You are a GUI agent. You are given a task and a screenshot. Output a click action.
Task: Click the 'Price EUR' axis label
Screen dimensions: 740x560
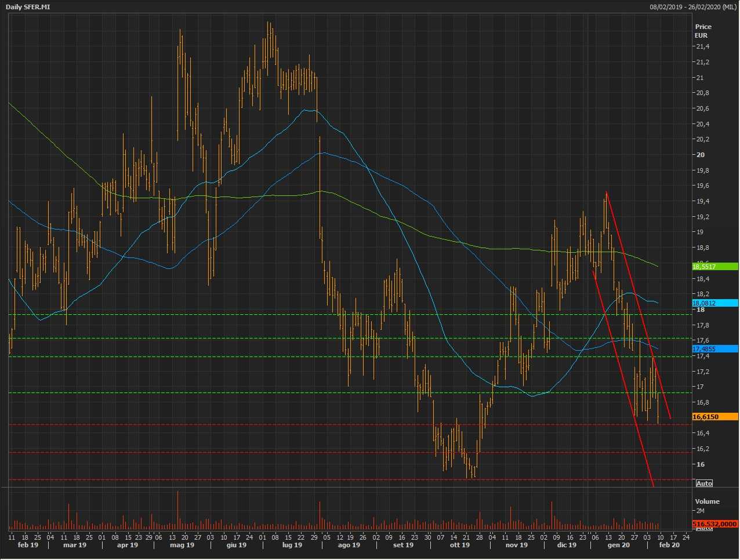point(703,31)
